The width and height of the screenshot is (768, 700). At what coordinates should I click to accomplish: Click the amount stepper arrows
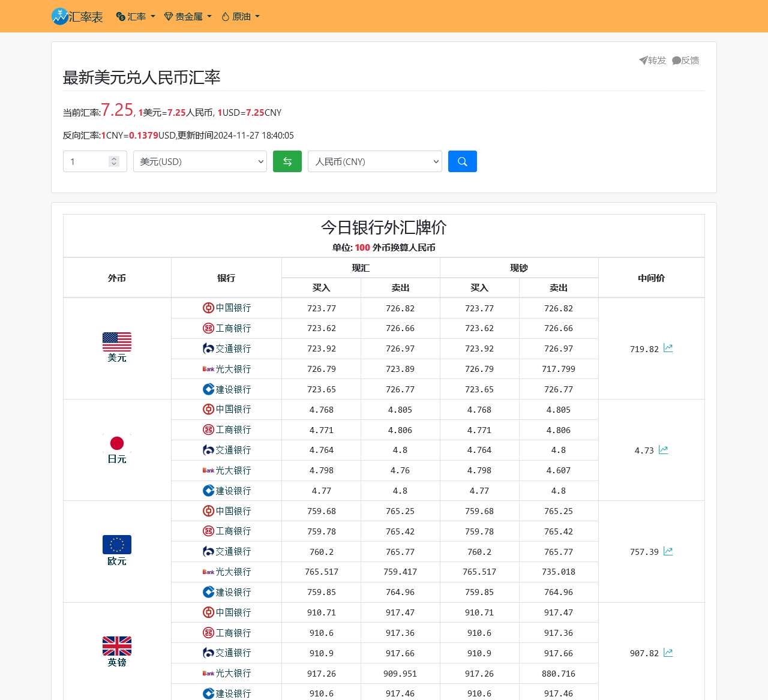coord(114,161)
